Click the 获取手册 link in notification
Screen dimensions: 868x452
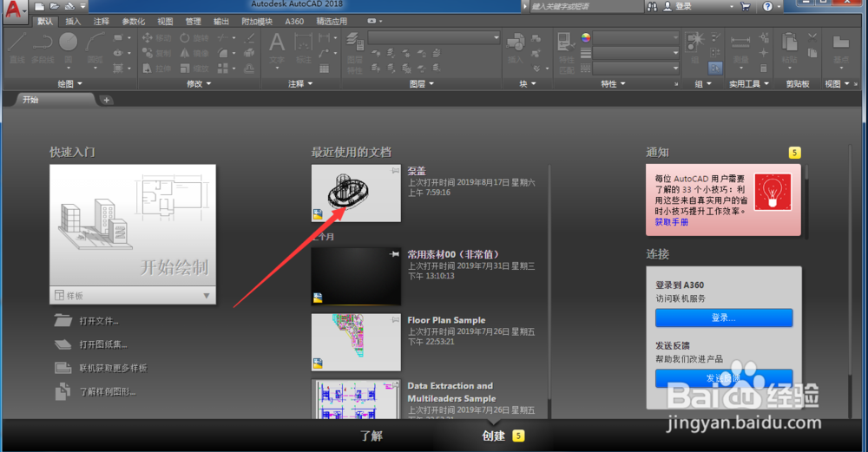point(672,222)
